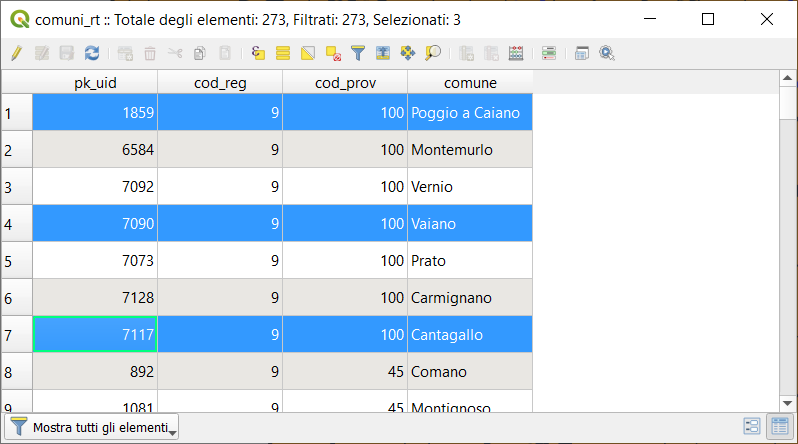
Task: Open the 'Mostra tutti gli elementi' filter dropdown
Action: click(x=94, y=428)
